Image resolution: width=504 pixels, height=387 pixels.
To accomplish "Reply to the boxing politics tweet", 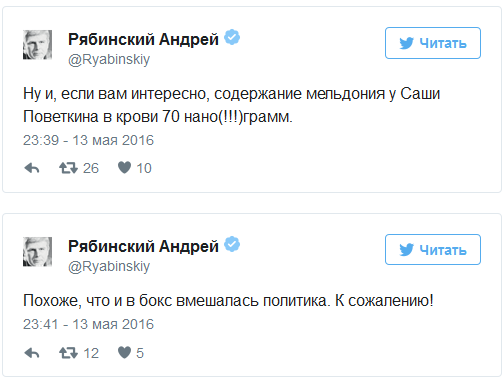I will 32,353.
